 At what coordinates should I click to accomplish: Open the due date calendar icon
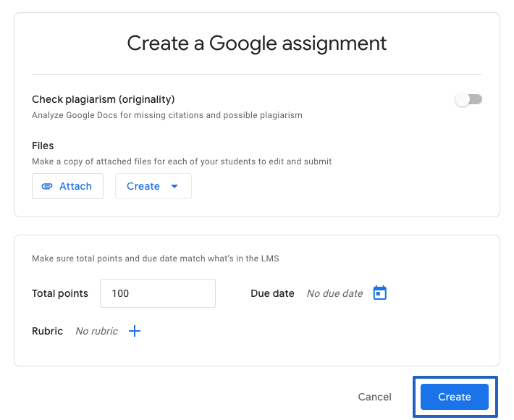(x=380, y=293)
